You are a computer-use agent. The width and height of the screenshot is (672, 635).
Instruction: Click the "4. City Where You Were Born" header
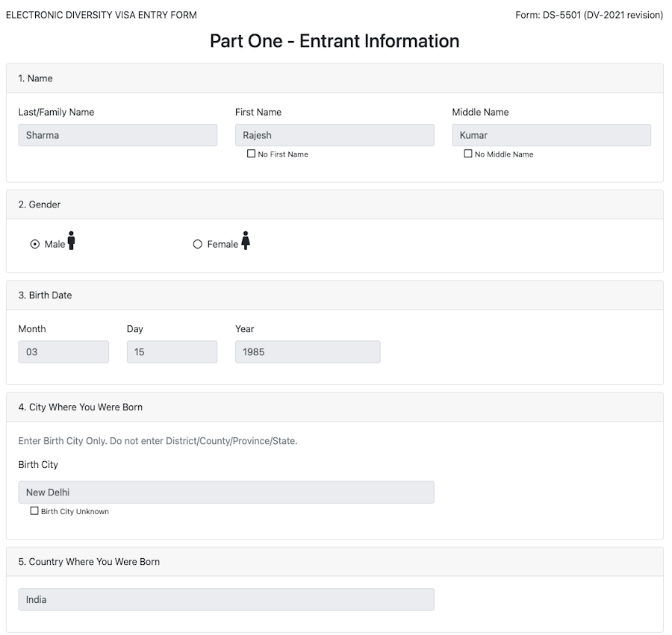coord(81,407)
